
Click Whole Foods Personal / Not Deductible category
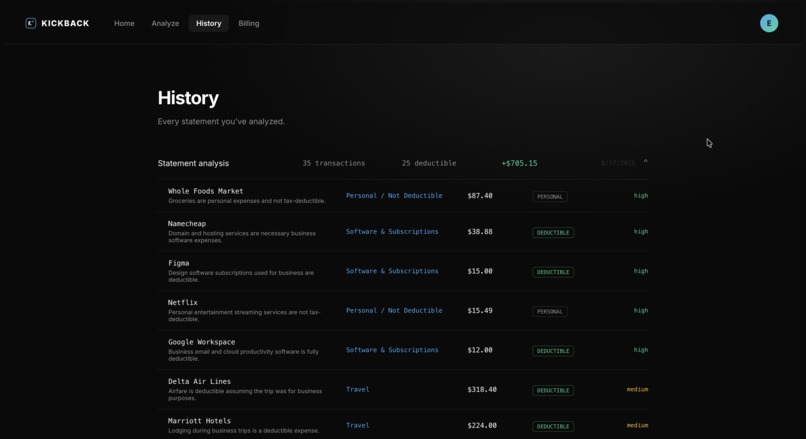click(x=394, y=195)
